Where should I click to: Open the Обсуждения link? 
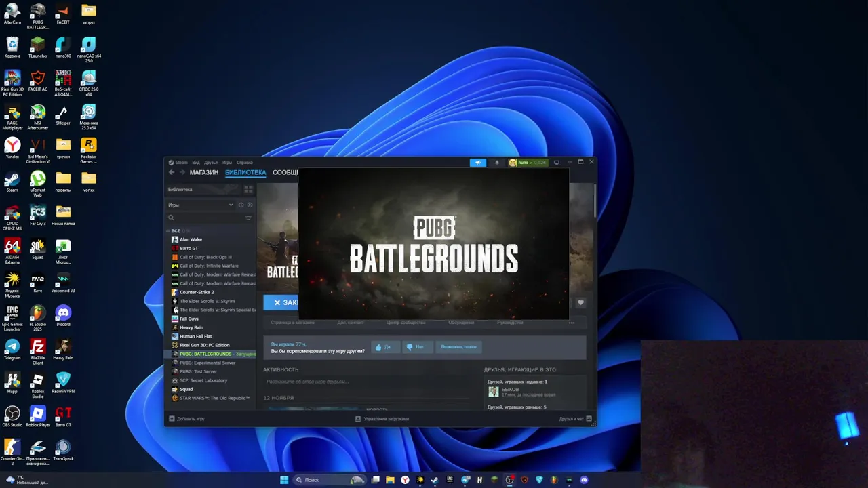point(461,323)
